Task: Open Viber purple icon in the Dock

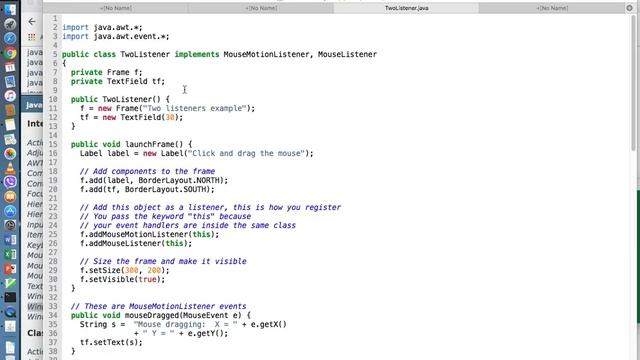Action: [10, 182]
